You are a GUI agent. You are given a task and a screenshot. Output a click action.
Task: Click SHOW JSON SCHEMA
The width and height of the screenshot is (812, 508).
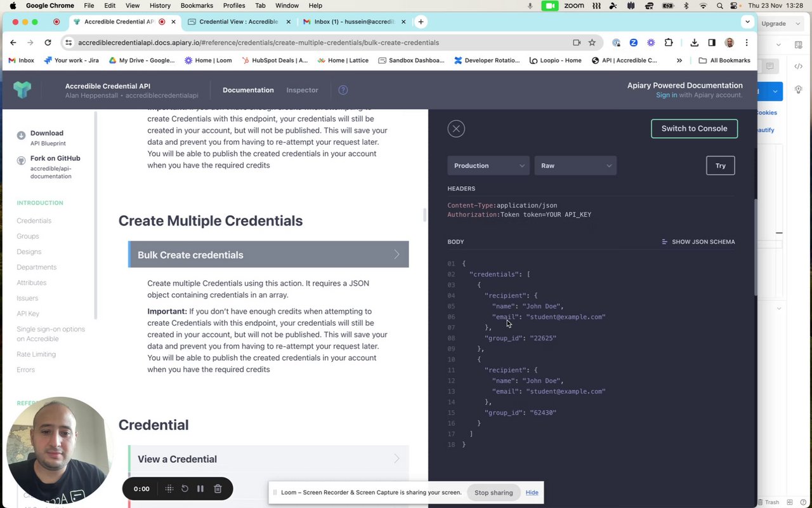(x=698, y=242)
